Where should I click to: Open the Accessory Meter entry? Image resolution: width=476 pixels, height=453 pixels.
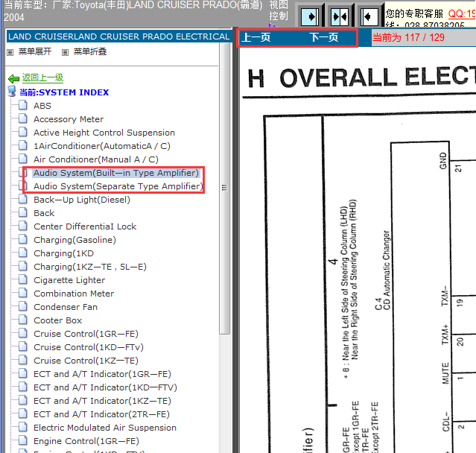(x=69, y=119)
